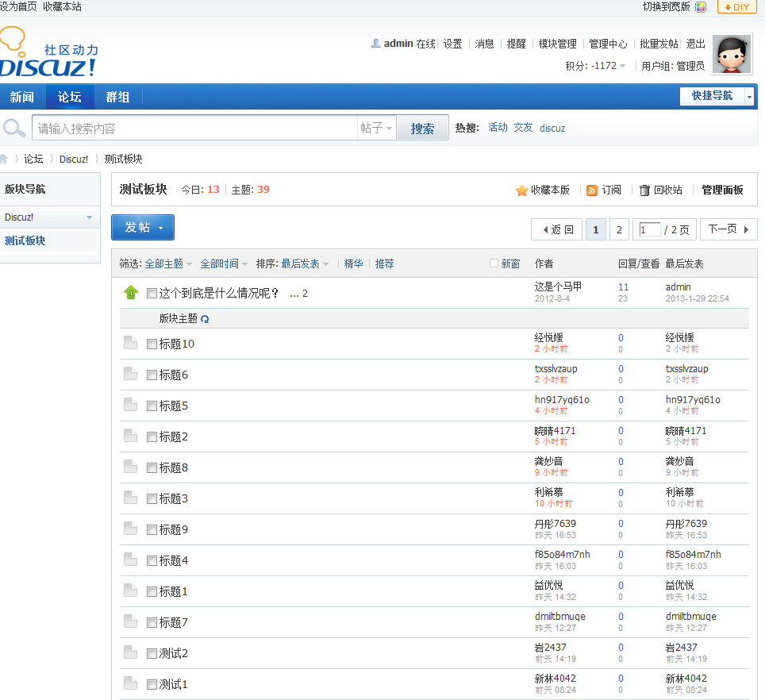This screenshot has width=765, height=700.
Task: Tick the checkbox for 标题2
Action: tap(152, 437)
